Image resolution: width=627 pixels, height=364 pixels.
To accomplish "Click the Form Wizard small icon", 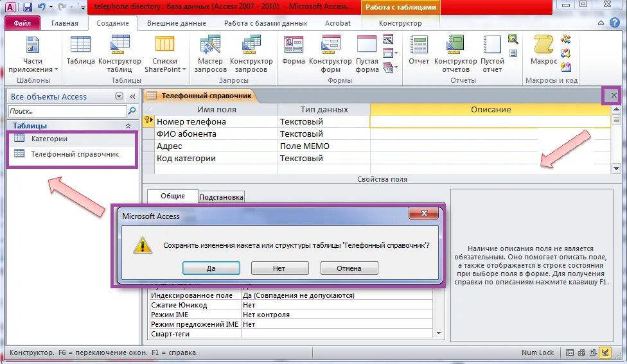I will click(x=388, y=39).
